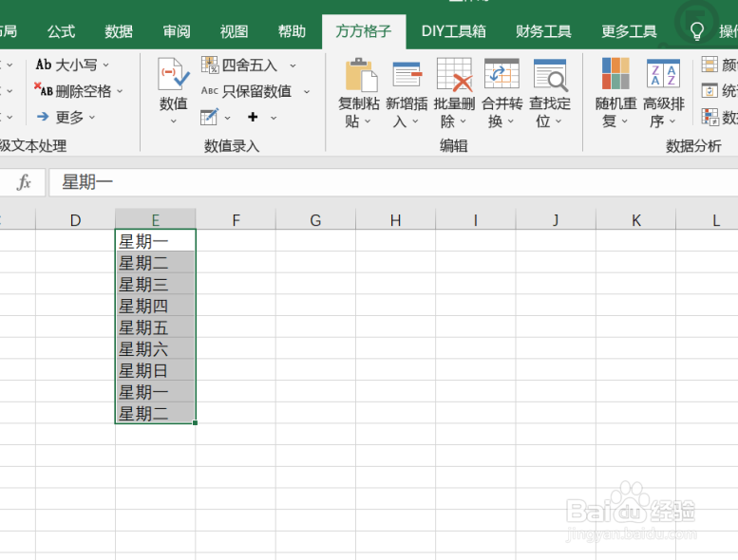The image size is (738, 560).
Task: Select column J header
Action: (x=556, y=219)
